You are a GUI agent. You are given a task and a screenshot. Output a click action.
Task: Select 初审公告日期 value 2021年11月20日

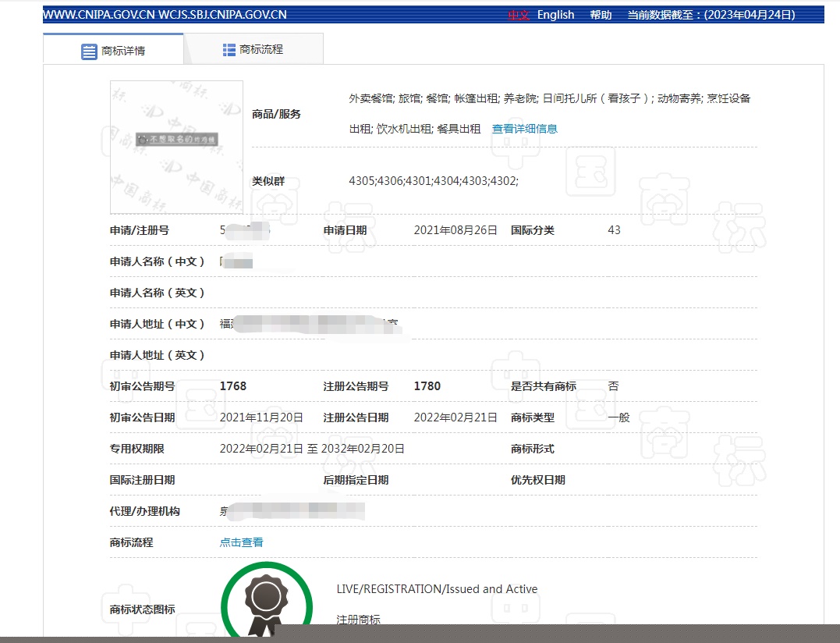261,417
